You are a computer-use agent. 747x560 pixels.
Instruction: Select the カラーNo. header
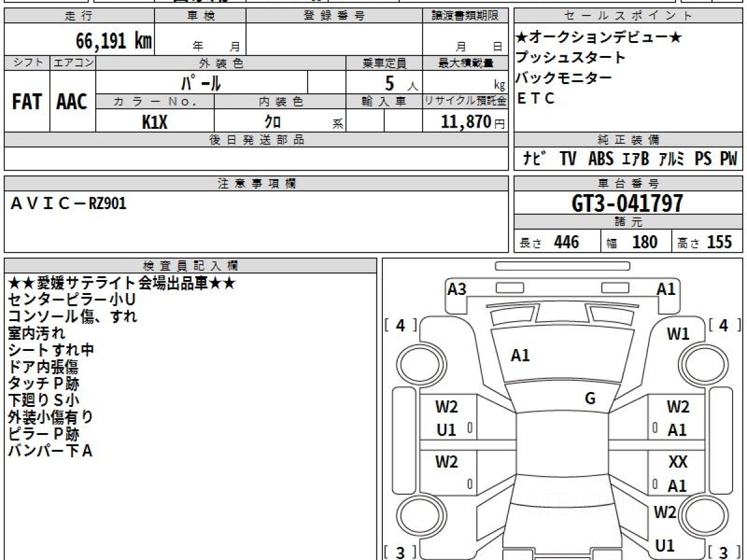coord(155,102)
